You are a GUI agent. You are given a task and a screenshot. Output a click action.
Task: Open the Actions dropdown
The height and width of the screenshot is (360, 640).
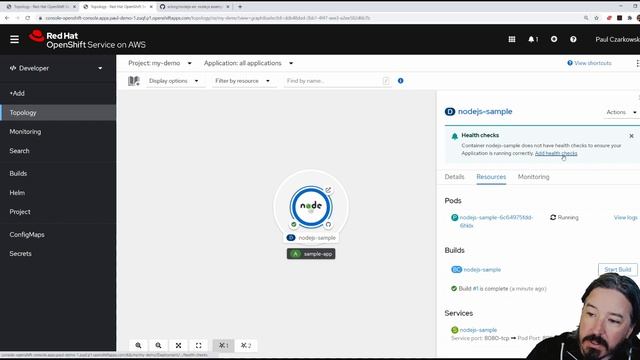(621, 112)
